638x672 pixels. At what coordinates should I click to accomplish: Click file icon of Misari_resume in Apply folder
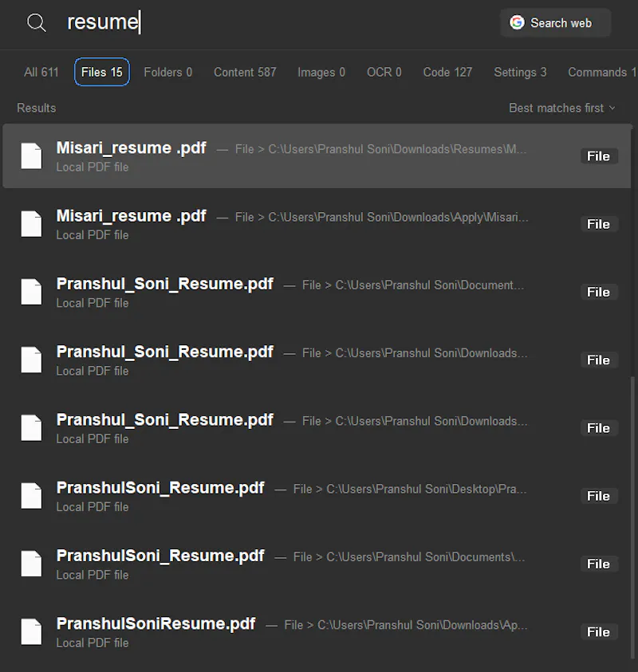(x=32, y=224)
